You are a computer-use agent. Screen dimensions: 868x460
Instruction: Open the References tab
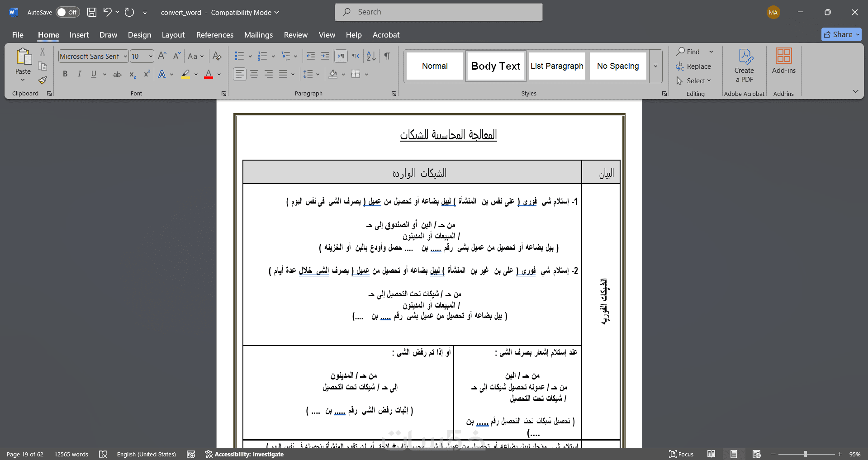(215, 35)
